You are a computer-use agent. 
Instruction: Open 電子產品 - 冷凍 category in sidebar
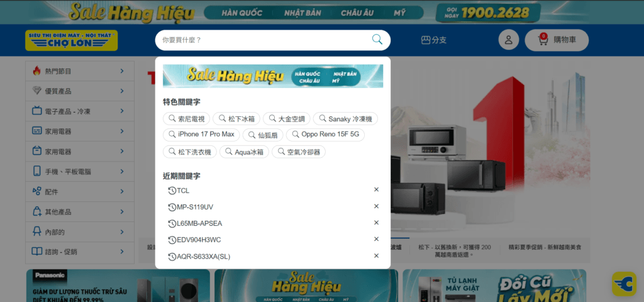(x=80, y=111)
